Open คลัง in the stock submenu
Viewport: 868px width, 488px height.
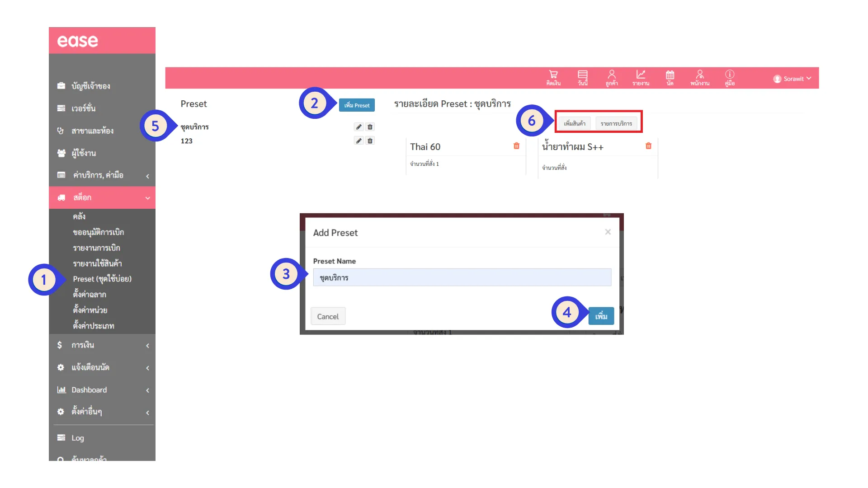tap(79, 216)
